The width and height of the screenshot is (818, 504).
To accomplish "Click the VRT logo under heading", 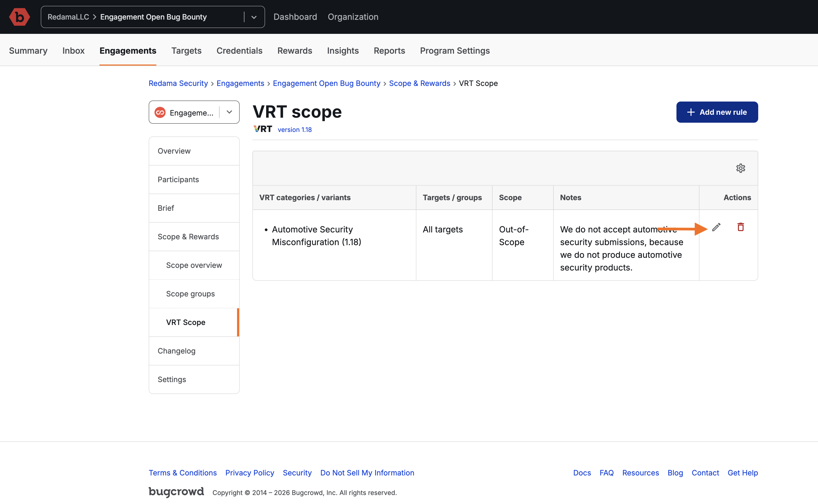I will pos(263,129).
